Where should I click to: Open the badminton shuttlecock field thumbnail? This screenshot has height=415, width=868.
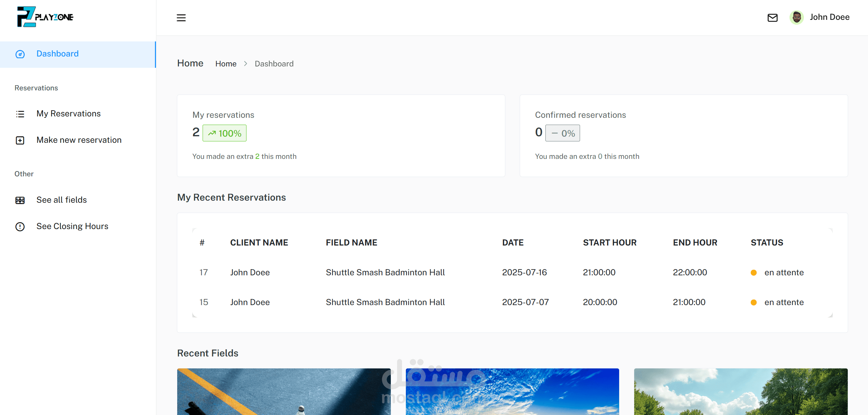point(284,391)
